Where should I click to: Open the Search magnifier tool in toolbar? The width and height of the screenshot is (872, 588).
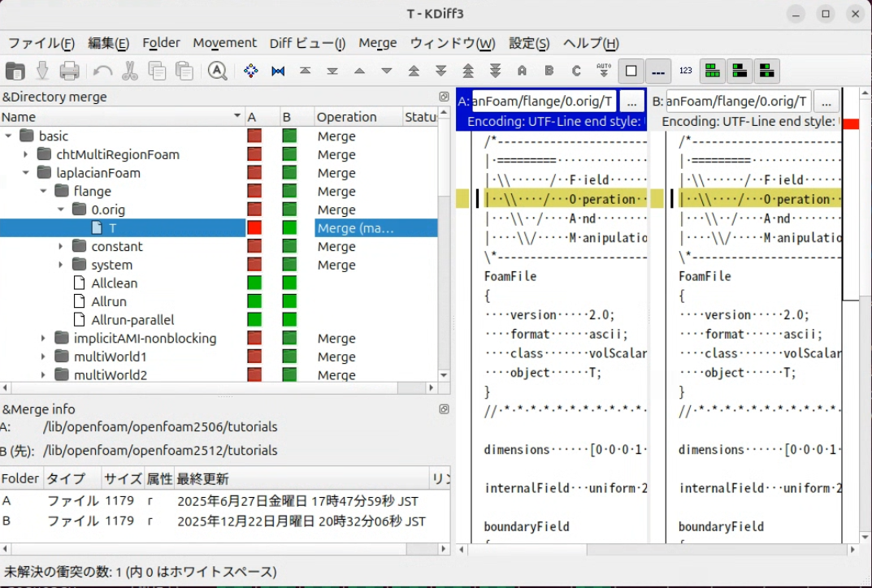pos(217,71)
